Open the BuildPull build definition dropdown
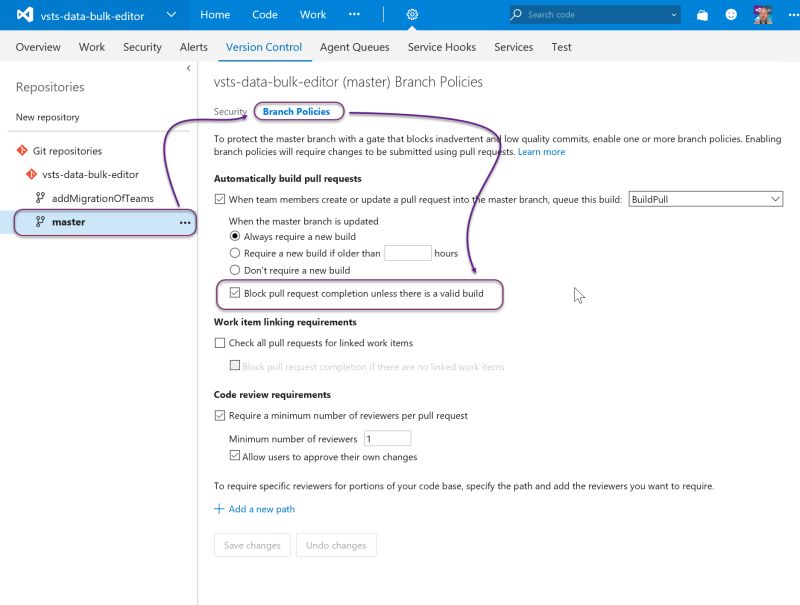800x605 pixels. pyautogui.click(x=706, y=199)
